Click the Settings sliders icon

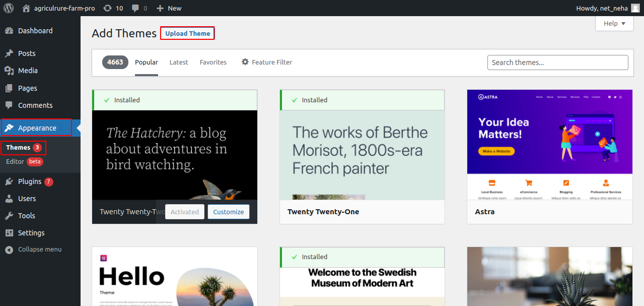click(x=9, y=233)
